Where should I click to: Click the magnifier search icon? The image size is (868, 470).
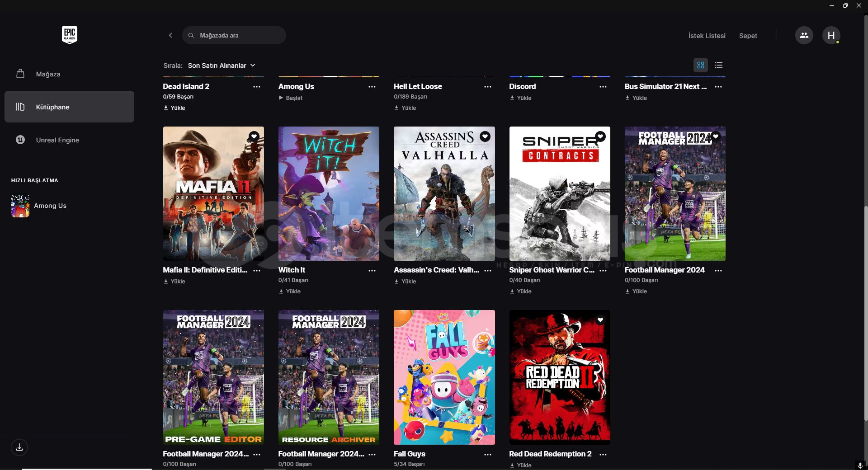pyautogui.click(x=191, y=35)
